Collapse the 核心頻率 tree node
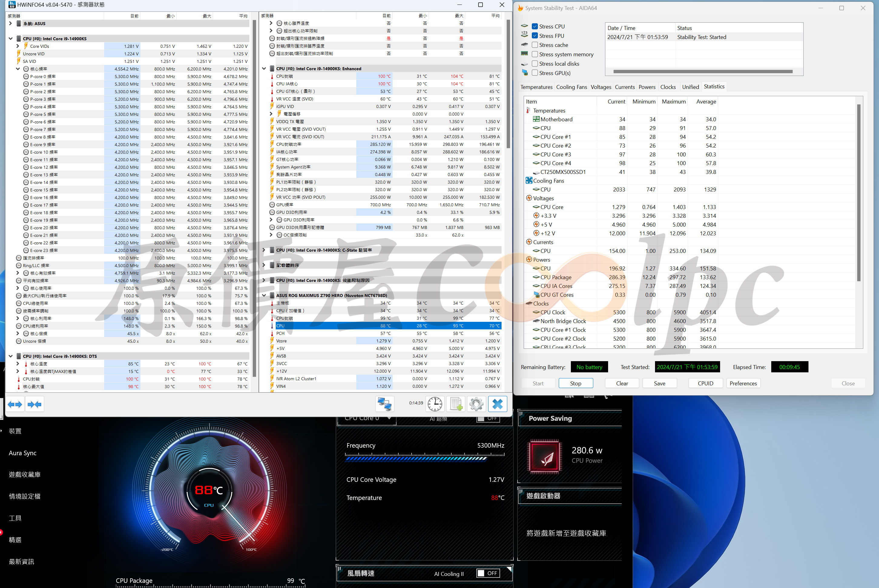The height and width of the screenshot is (588, 879). click(x=18, y=69)
